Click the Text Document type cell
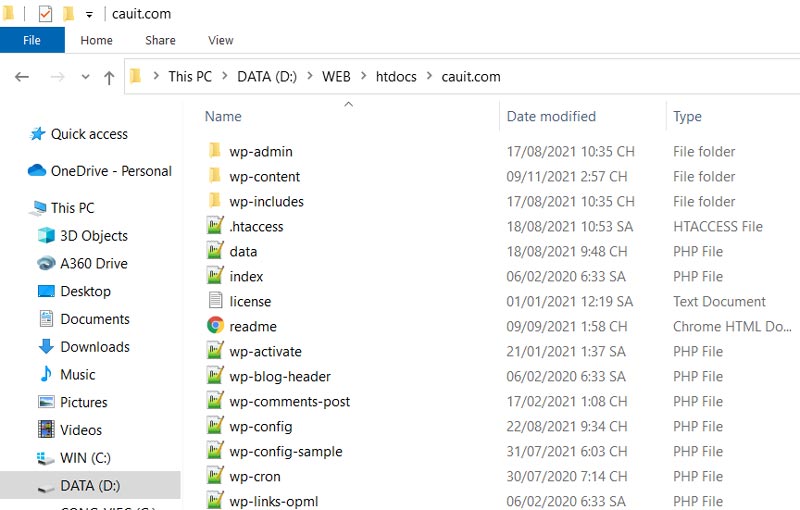 (719, 301)
